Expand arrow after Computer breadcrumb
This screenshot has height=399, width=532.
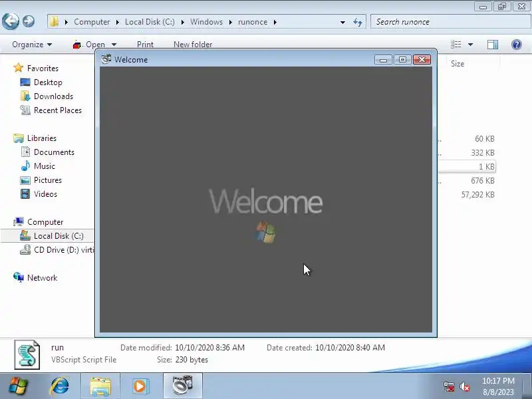pyautogui.click(x=118, y=22)
